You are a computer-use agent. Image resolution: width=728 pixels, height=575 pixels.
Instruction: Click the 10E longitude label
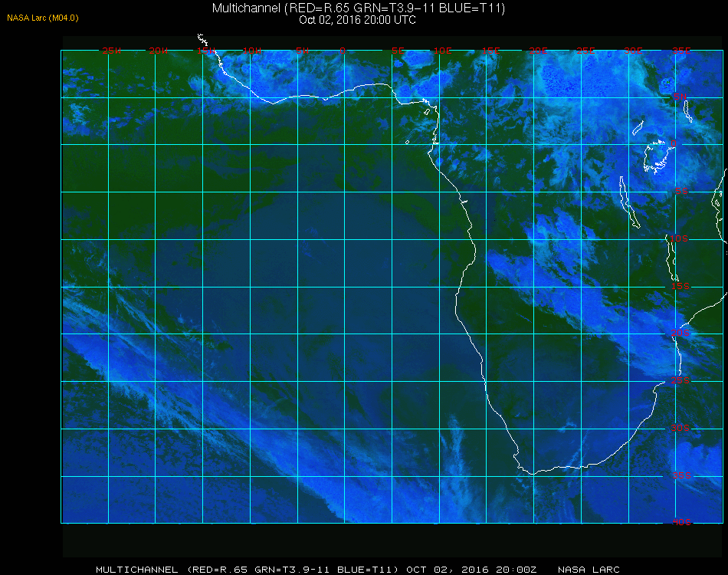point(442,51)
